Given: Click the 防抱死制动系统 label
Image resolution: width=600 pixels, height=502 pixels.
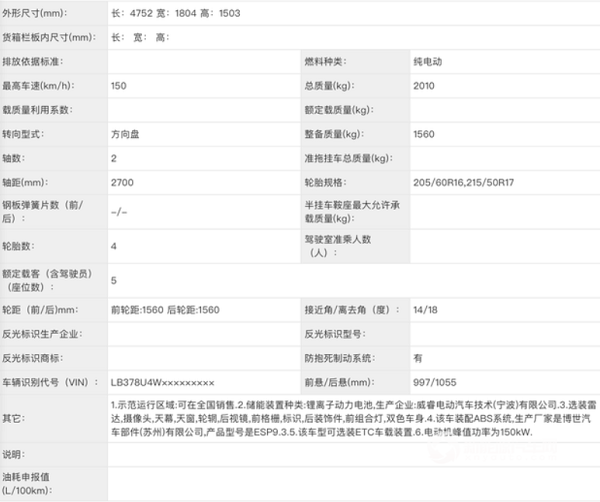Looking at the screenshot, I should pos(340,358).
